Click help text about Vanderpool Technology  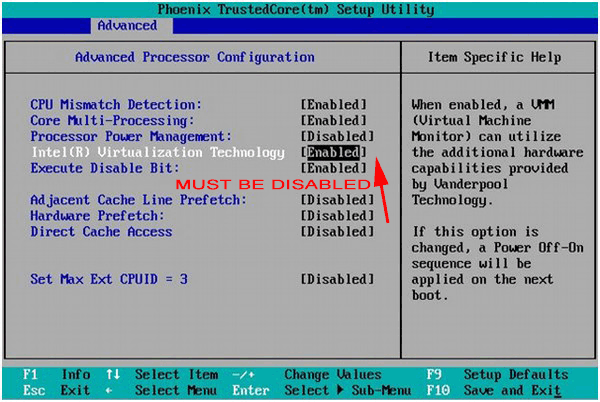pos(497,152)
